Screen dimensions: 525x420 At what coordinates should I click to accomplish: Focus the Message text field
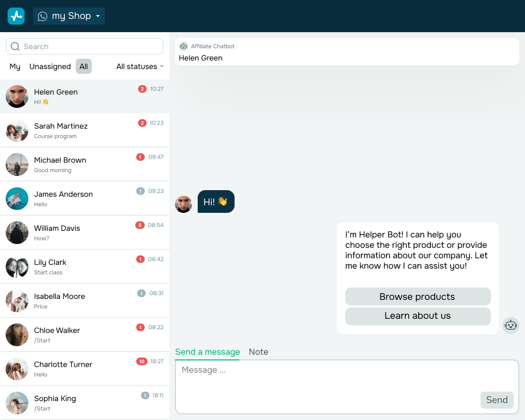point(347,387)
